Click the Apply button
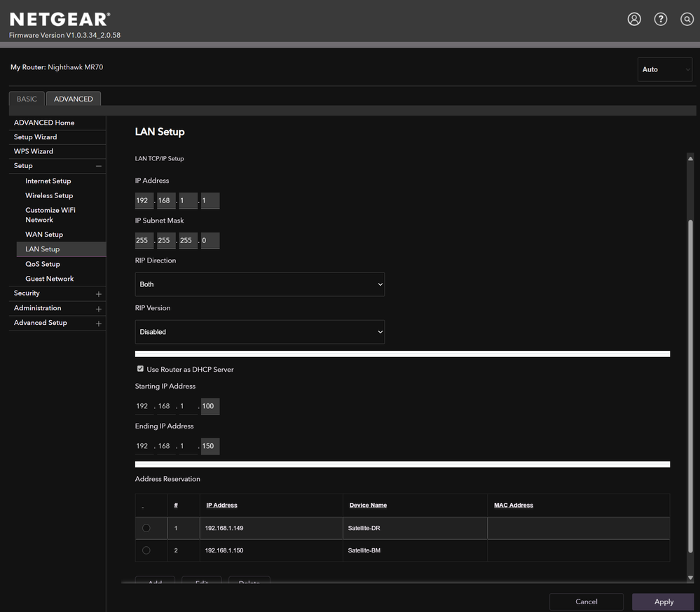The width and height of the screenshot is (700, 612). pyautogui.click(x=663, y=601)
